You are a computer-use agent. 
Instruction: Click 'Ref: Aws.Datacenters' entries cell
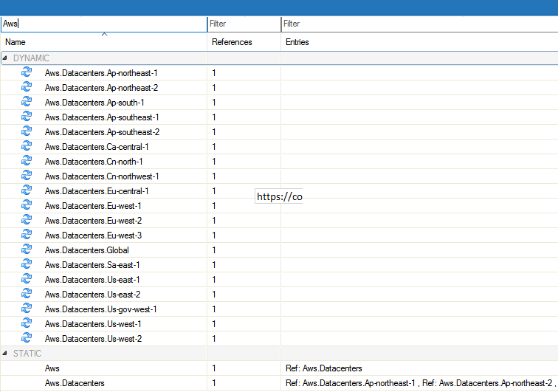[324, 368]
